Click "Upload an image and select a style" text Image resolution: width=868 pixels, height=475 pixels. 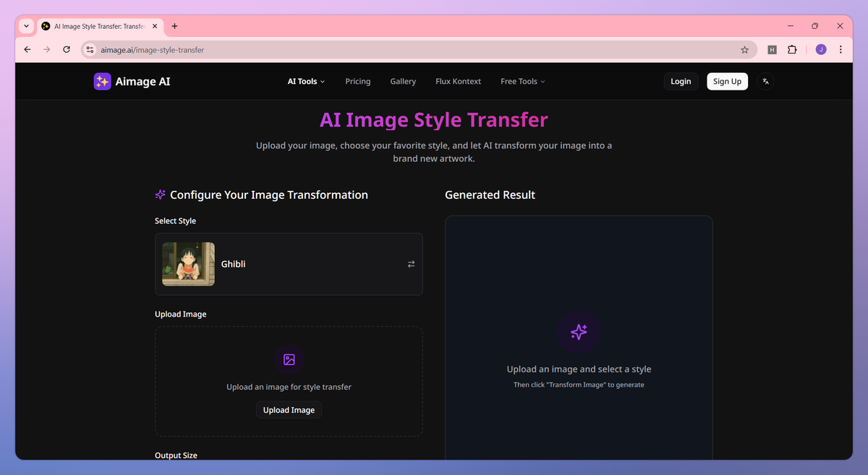pyautogui.click(x=579, y=369)
